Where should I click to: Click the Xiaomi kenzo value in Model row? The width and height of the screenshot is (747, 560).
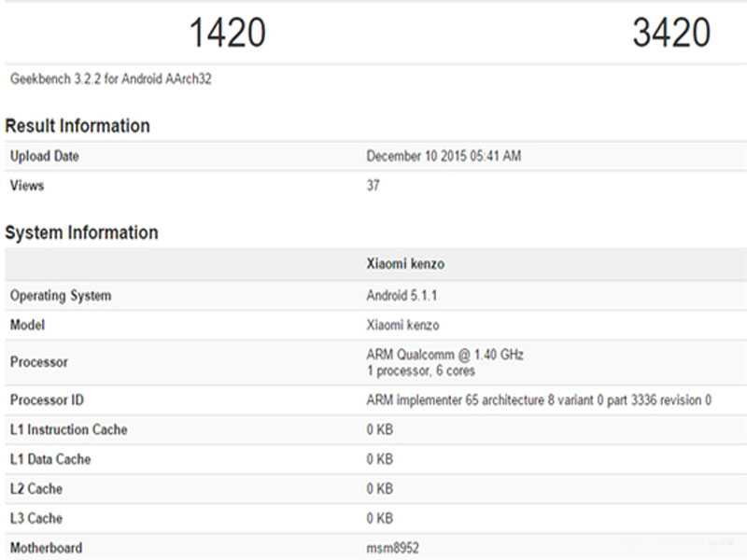point(402,325)
